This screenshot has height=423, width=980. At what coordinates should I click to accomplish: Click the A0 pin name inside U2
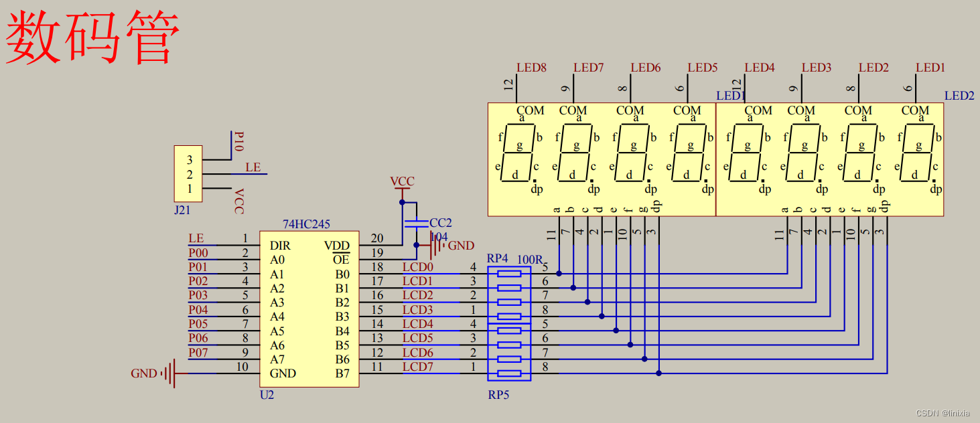coord(277,260)
